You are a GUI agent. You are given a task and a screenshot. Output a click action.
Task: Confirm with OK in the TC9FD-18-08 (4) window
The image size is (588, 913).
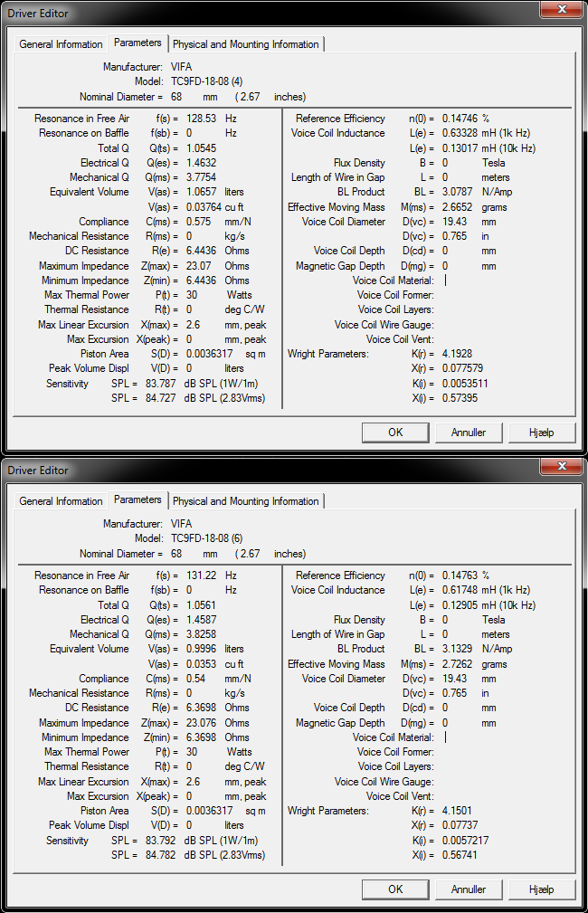click(395, 433)
